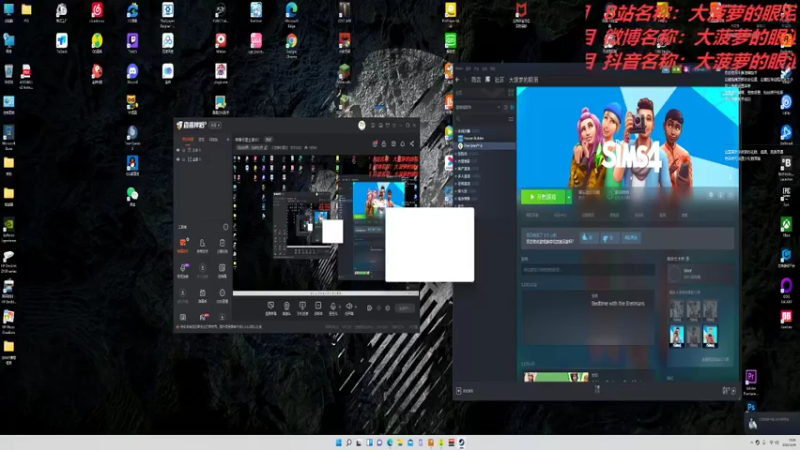Open Steam's library filter options icon

[511, 119]
